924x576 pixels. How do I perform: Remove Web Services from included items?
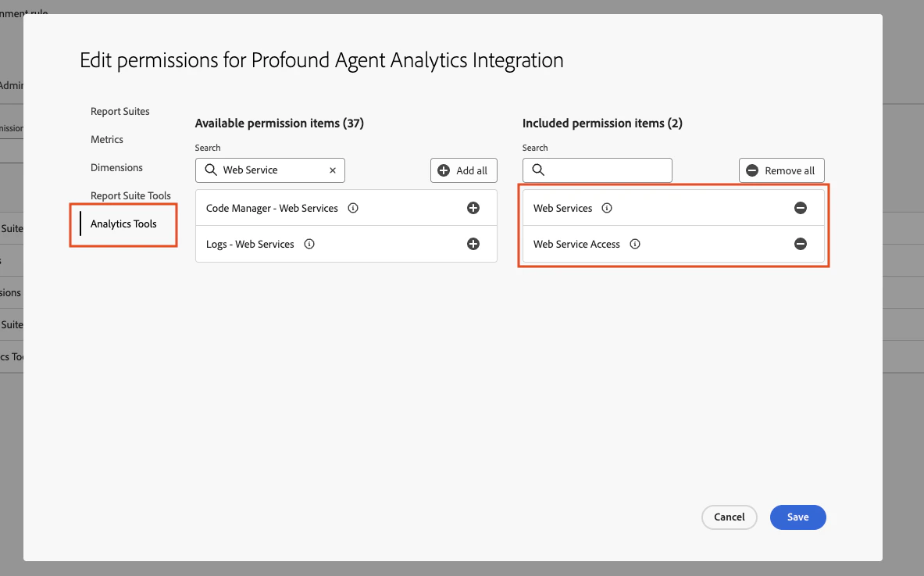tap(801, 208)
